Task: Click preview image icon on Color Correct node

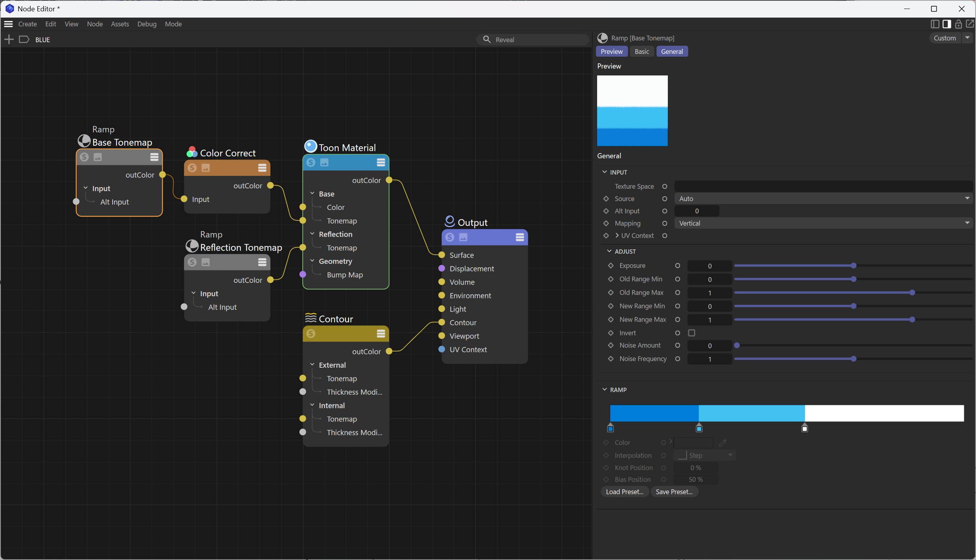Action: [x=206, y=168]
